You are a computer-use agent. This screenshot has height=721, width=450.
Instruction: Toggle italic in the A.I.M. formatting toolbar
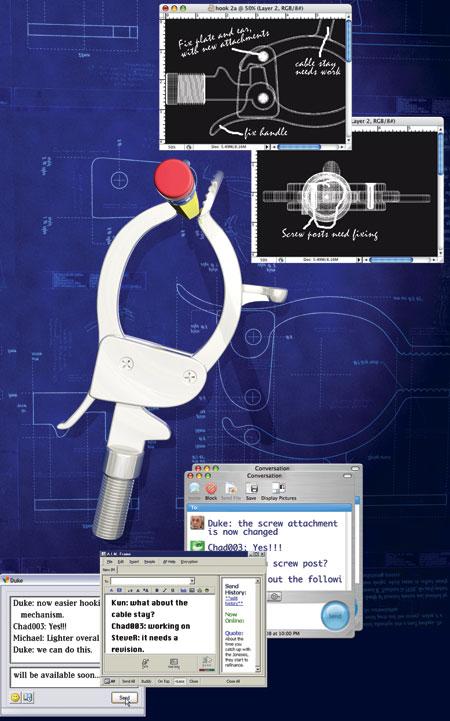164,590
